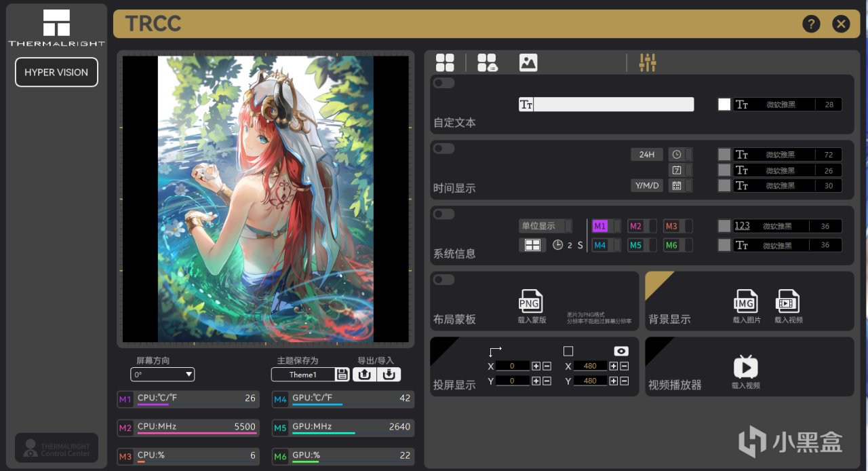Click the Theme1 name field

303,375
